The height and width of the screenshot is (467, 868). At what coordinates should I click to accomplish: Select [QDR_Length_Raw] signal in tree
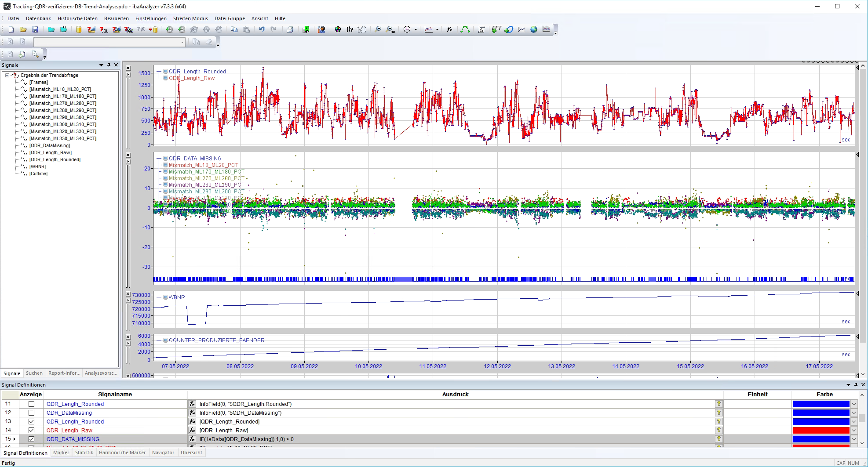tap(50, 152)
